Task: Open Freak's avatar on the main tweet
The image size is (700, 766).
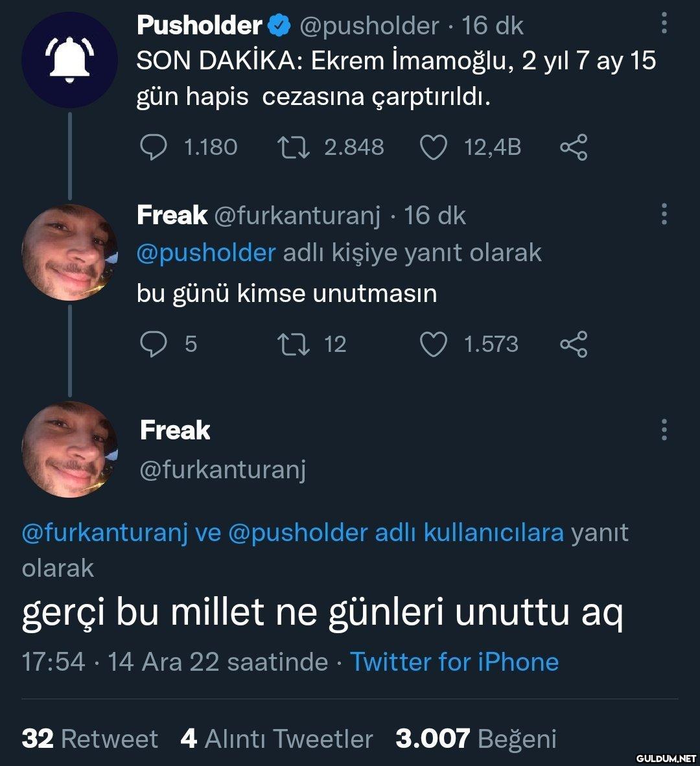Action: click(x=70, y=449)
